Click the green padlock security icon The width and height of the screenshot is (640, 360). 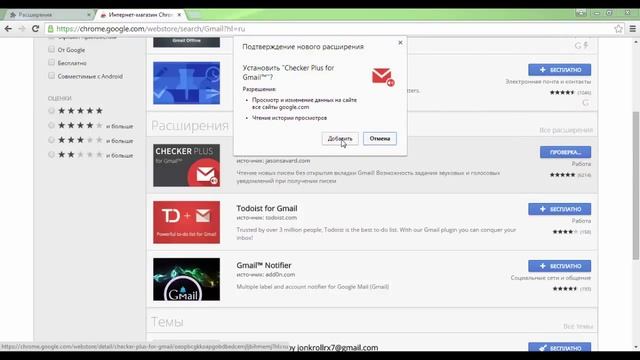click(x=51, y=29)
